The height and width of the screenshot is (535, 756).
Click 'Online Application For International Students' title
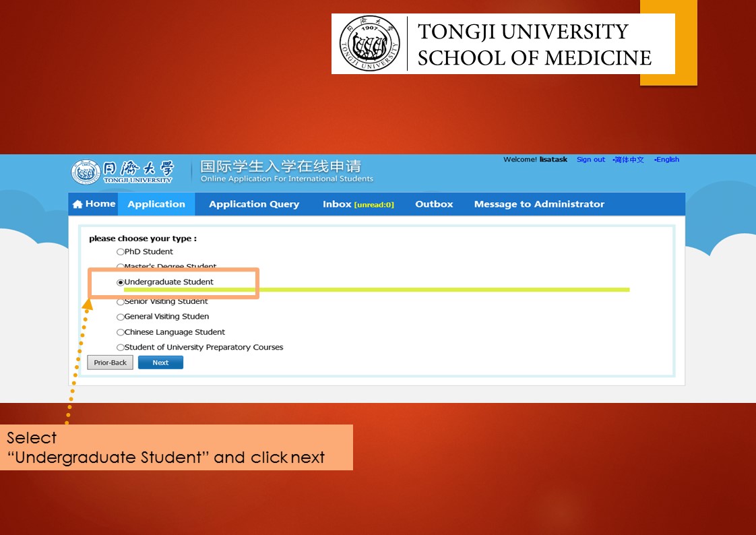(x=287, y=179)
